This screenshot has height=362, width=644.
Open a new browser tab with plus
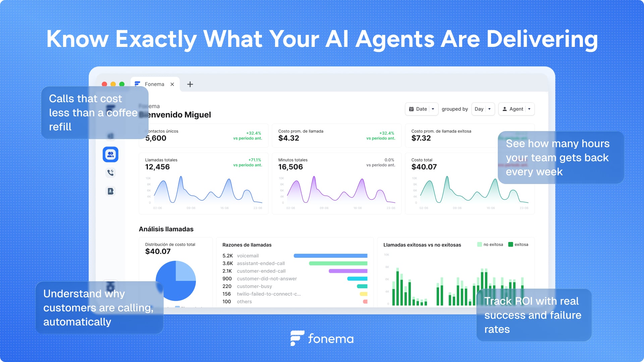(x=190, y=84)
